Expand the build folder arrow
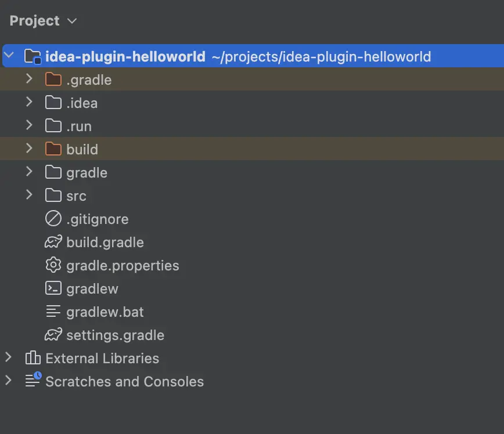Image resolution: width=504 pixels, height=434 pixels. tap(29, 148)
